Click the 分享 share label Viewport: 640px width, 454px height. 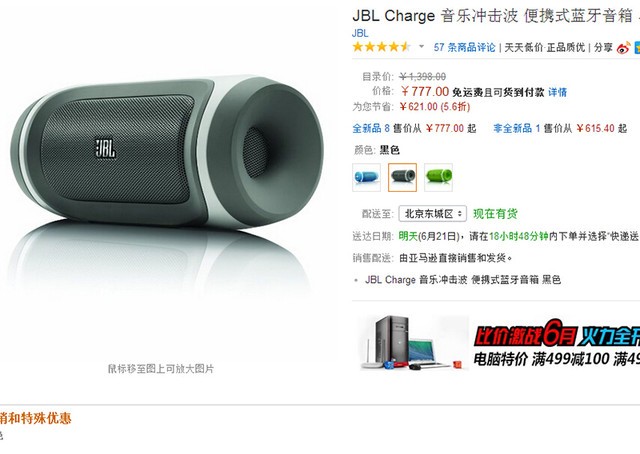[x=603, y=47]
